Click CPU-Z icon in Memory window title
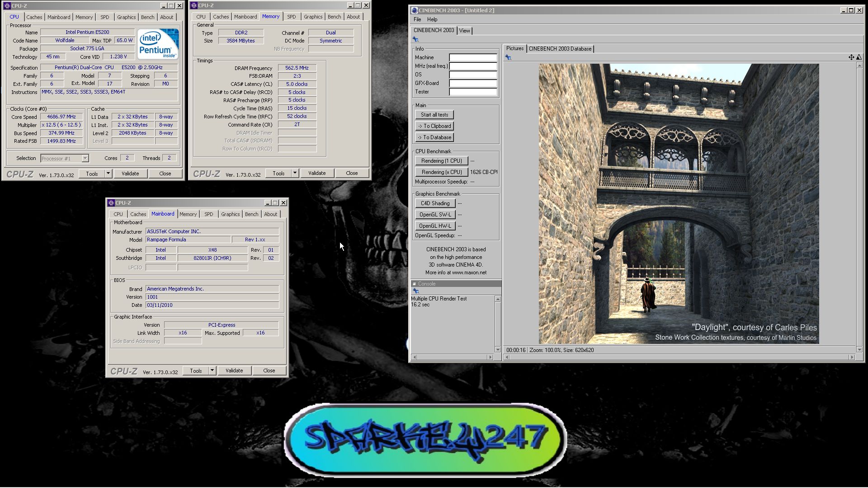Viewport: 868px width, 488px height. (194, 5)
